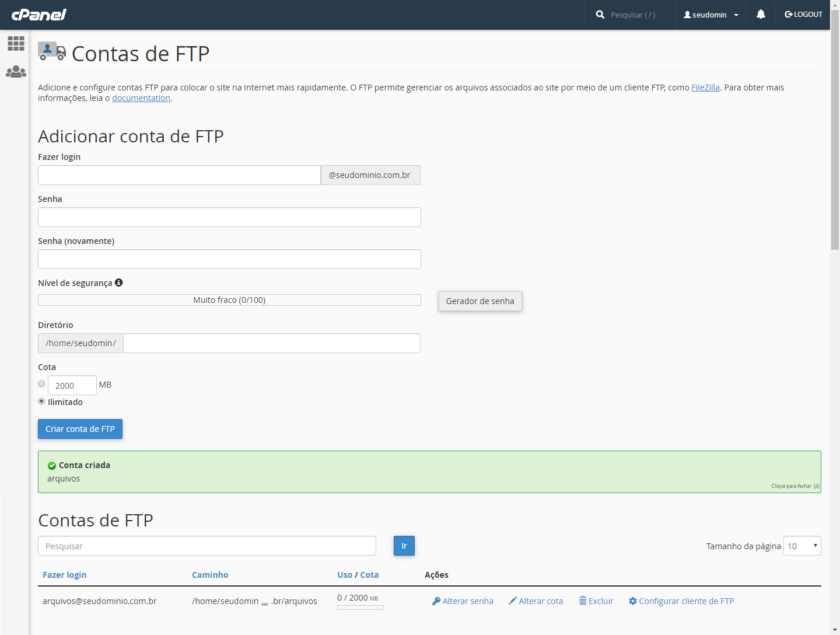The width and height of the screenshot is (840, 635).
Task: Click the Senha (novamente) field
Action: point(229,259)
